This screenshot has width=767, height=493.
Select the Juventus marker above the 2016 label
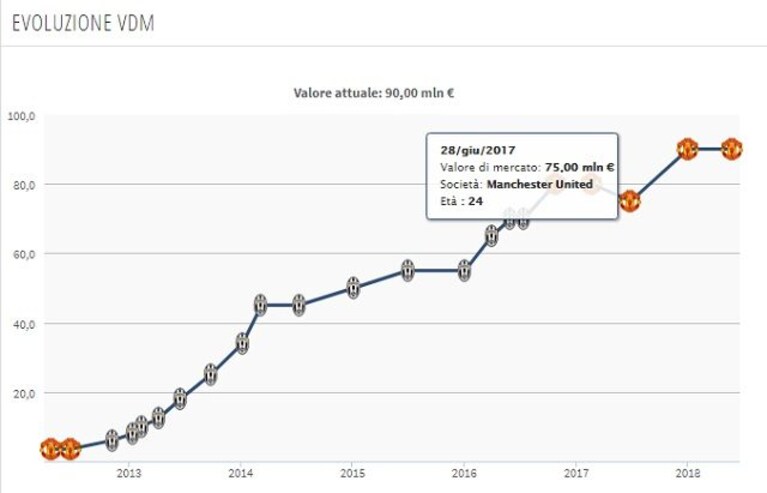(x=464, y=270)
